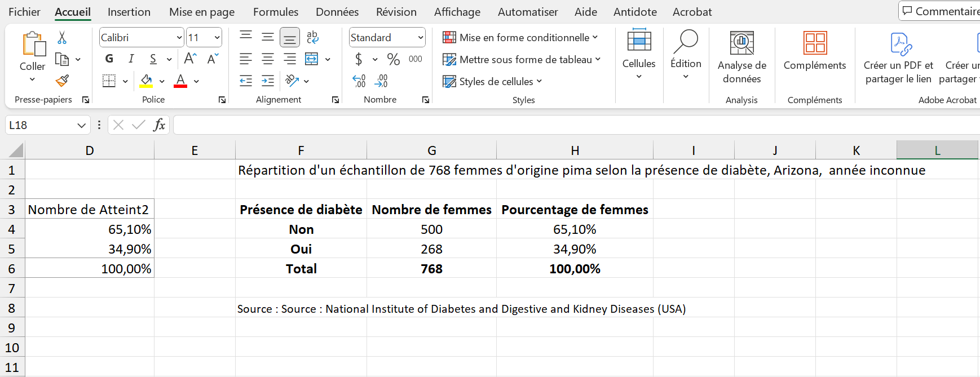
Task: Click the text orientation icon
Action: 292,81
